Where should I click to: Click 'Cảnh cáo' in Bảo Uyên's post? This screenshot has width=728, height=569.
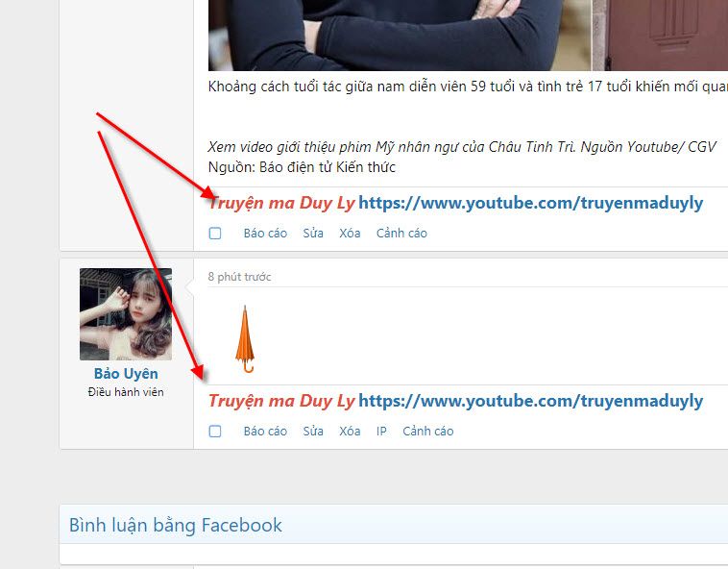click(x=427, y=432)
